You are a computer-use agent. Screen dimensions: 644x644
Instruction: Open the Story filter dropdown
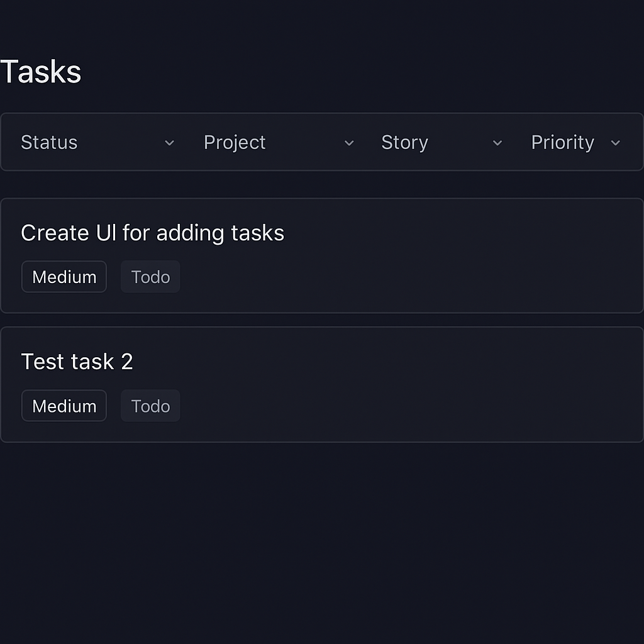click(x=440, y=143)
